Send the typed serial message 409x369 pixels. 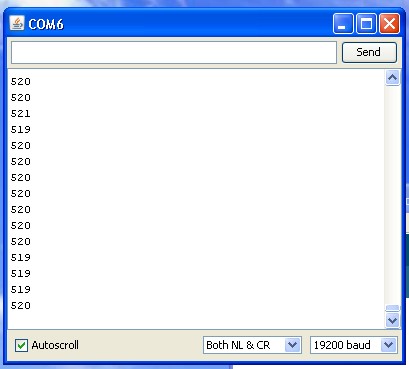coord(369,52)
